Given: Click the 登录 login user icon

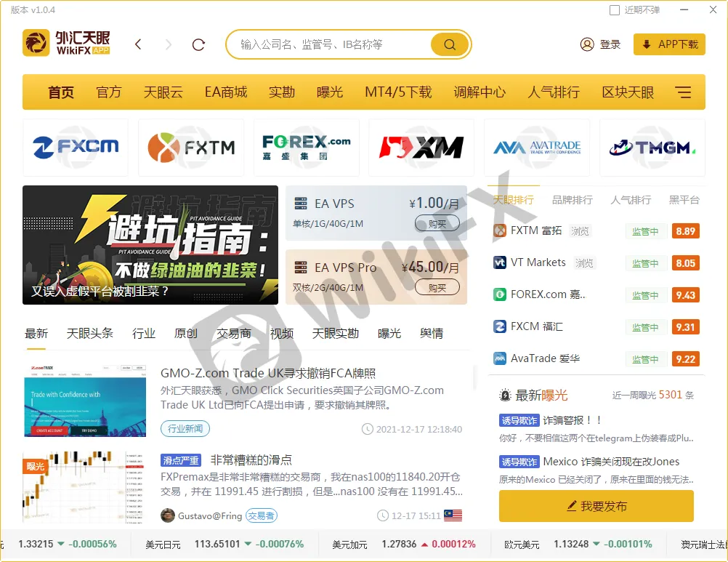Looking at the screenshot, I should 587,44.
